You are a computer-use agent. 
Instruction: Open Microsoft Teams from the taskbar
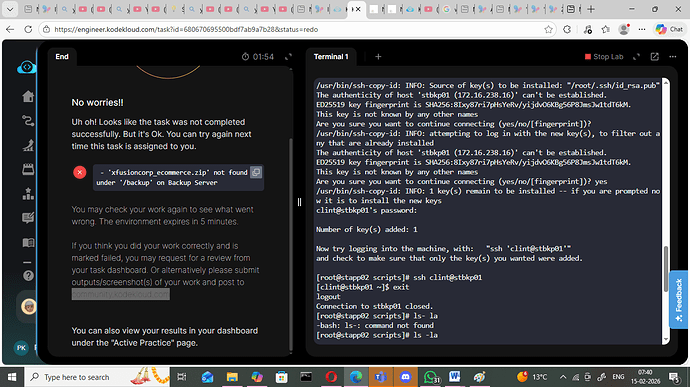(x=381, y=377)
